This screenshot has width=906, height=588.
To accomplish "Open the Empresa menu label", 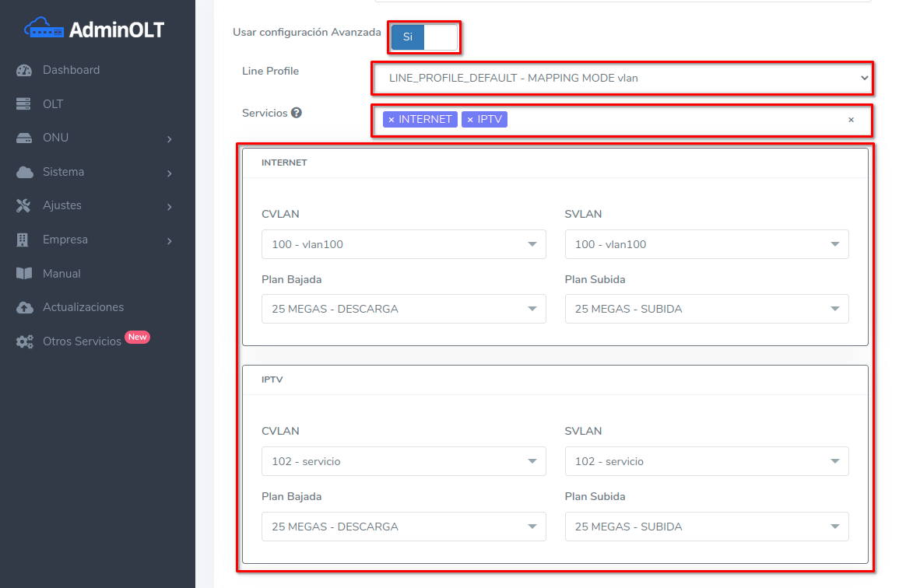I will [65, 240].
